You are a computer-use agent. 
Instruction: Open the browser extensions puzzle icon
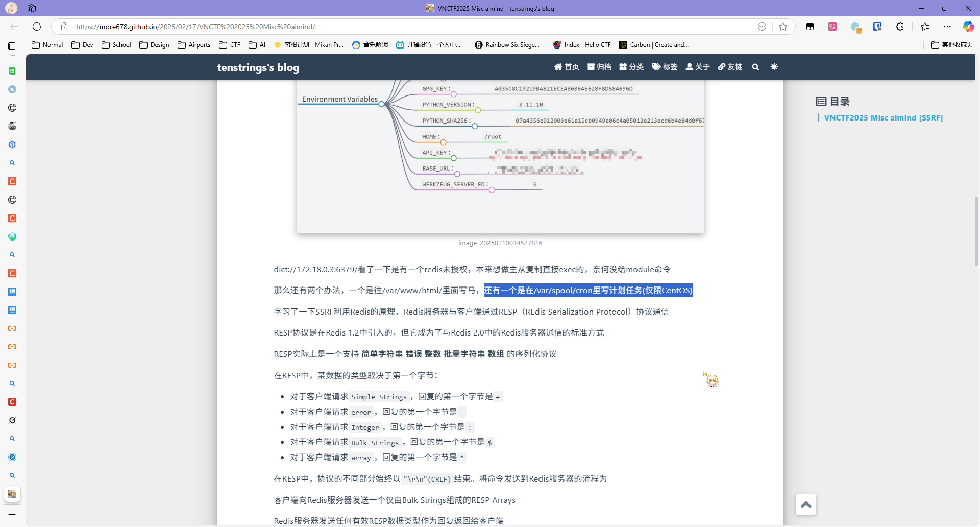900,27
